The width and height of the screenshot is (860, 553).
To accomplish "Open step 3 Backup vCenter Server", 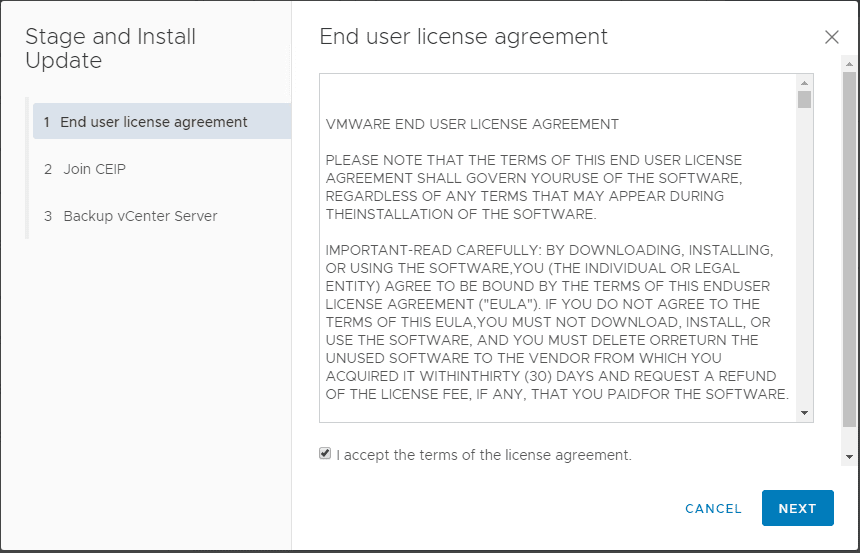I will point(140,216).
